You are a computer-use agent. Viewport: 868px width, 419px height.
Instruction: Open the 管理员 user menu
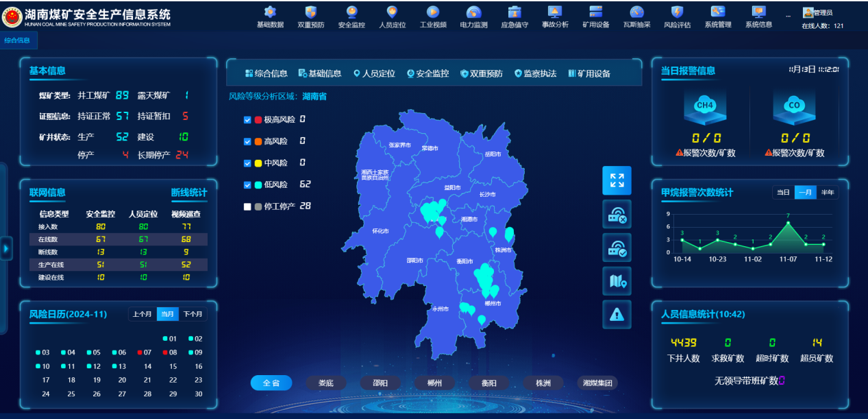(x=818, y=12)
